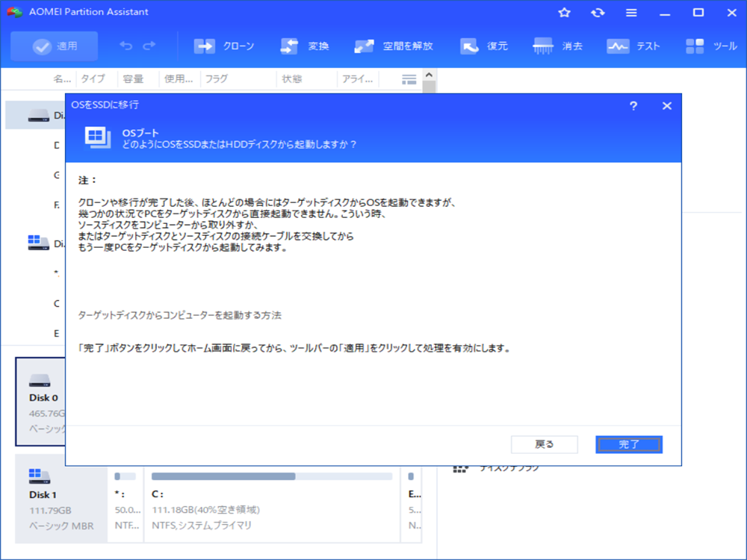Open the 変換 (Convert) tool
Screen dimensions: 747x560
click(305, 46)
